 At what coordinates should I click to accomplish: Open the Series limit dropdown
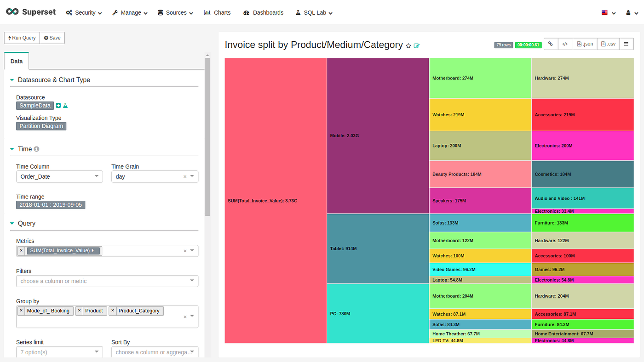[x=59, y=352]
